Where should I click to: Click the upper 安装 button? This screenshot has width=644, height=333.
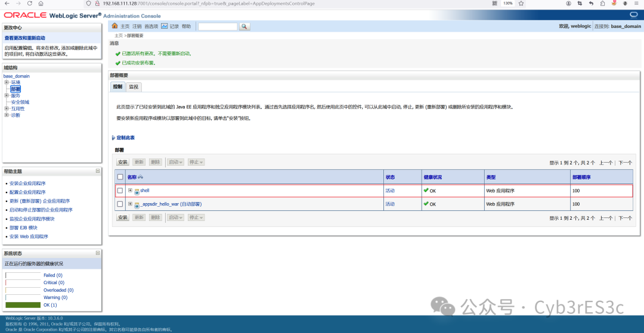click(123, 162)
